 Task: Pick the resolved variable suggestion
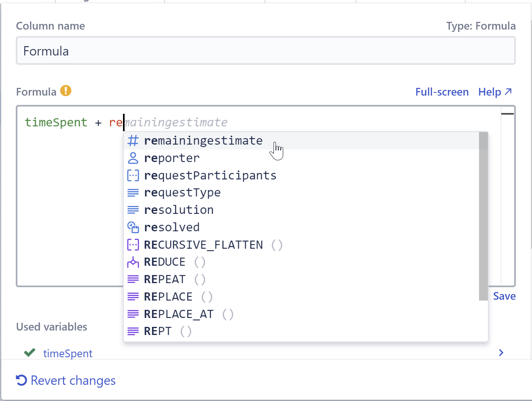pos(301,227)
